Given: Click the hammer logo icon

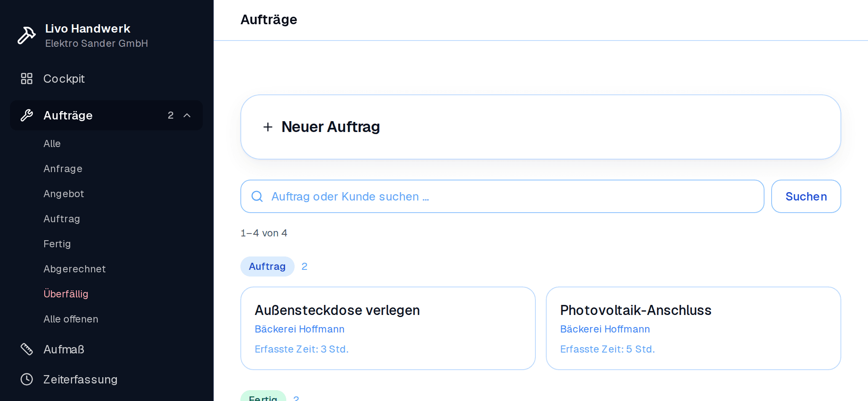Looking at the screenshot, I should pyautogui.click(x=26, y=36).
